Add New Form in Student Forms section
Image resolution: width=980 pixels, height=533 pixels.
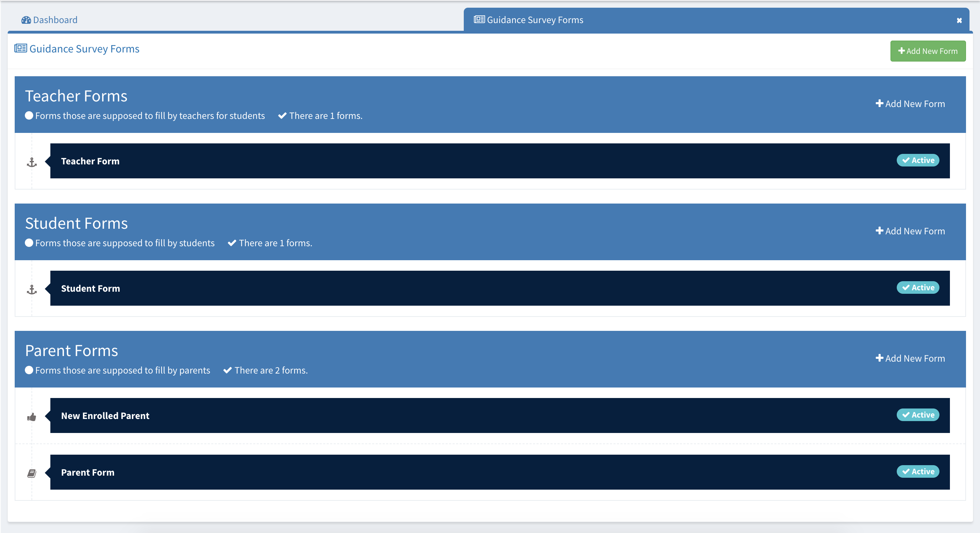coord(910,231)
